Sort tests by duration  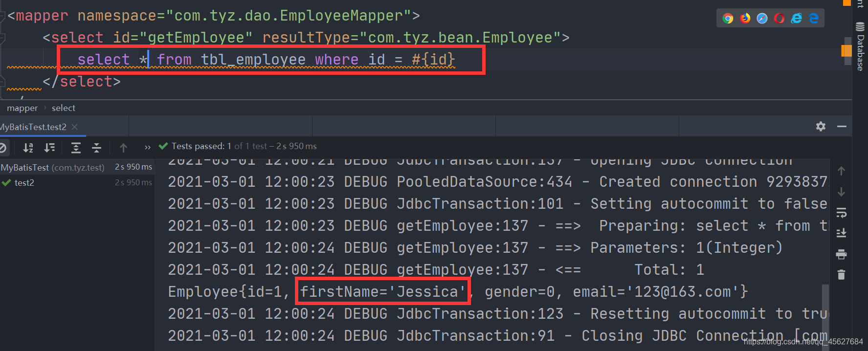49,148
